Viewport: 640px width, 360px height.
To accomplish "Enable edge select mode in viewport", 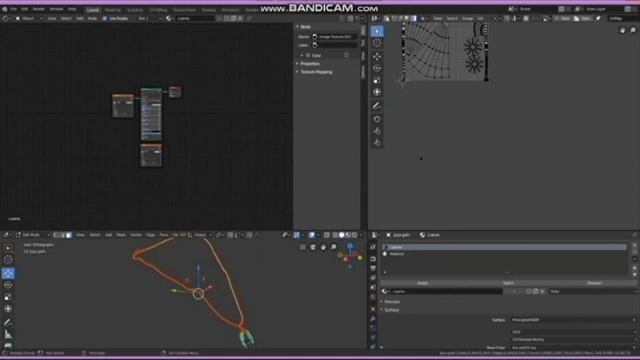I will point(62,235).
